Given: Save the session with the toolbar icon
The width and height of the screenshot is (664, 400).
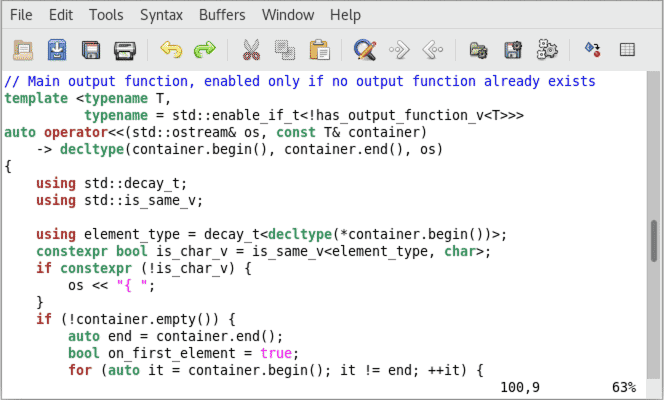Looking at the screenshot, I should [x=512, y=49].
